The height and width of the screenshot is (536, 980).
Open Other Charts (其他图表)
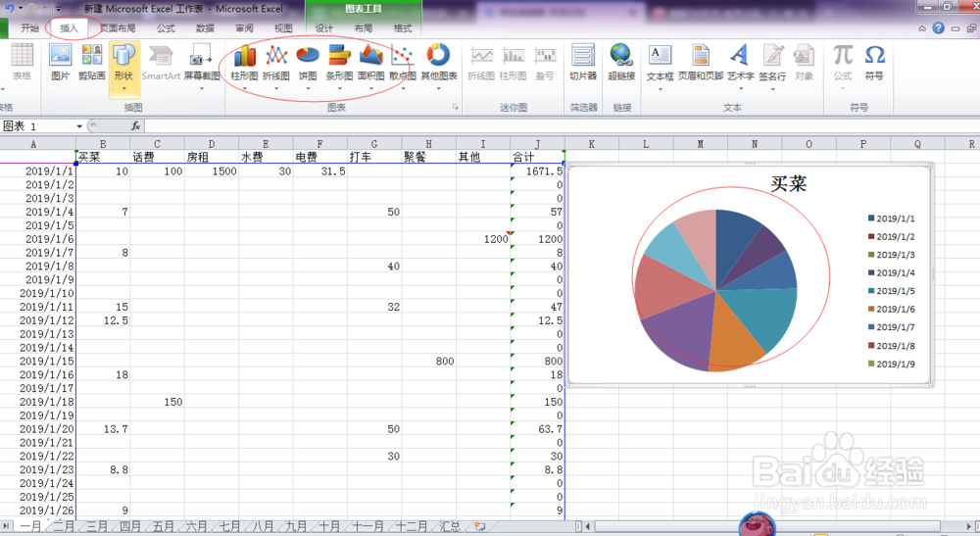[x=439, y=66]
